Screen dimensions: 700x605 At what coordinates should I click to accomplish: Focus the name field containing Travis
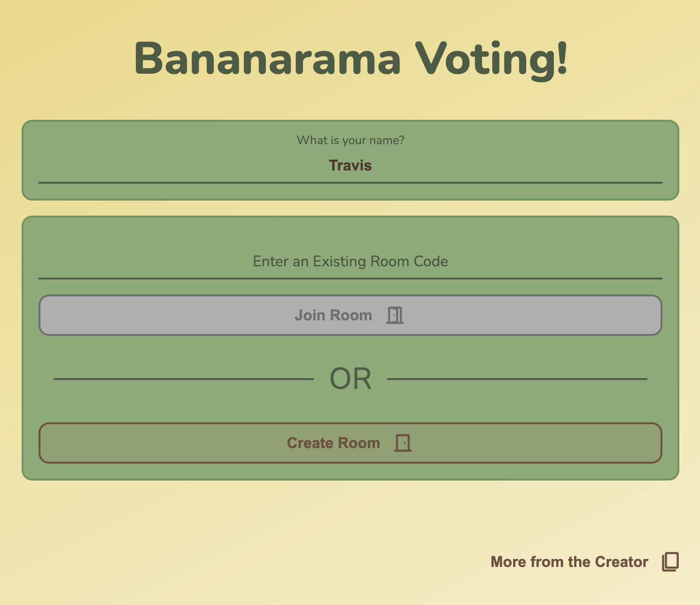350,165
